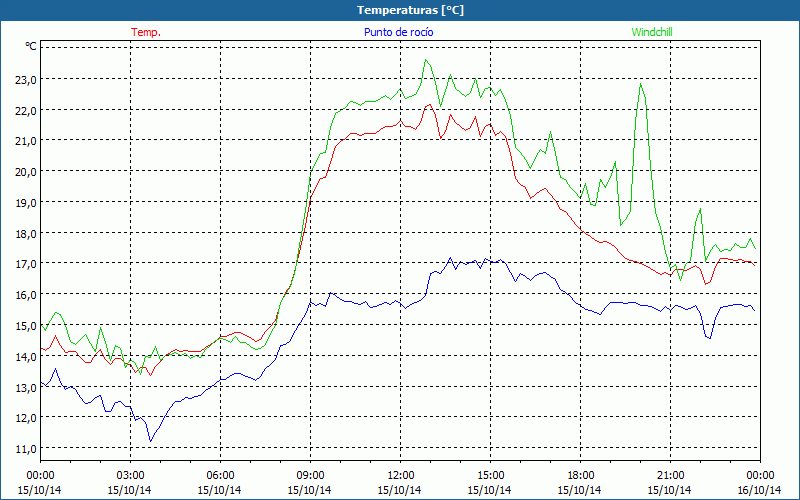This screenshot has width=800, height=500.
Task: Click the 12,0 y-axis value
Action: click(28, 418)
